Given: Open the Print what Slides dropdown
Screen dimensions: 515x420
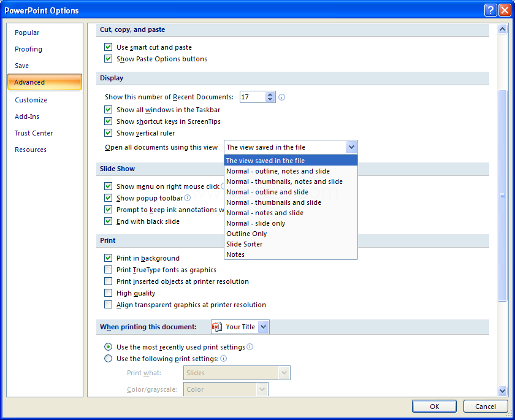Looking at the screenshot, I should pyautogui.click(x=284, y=373).
